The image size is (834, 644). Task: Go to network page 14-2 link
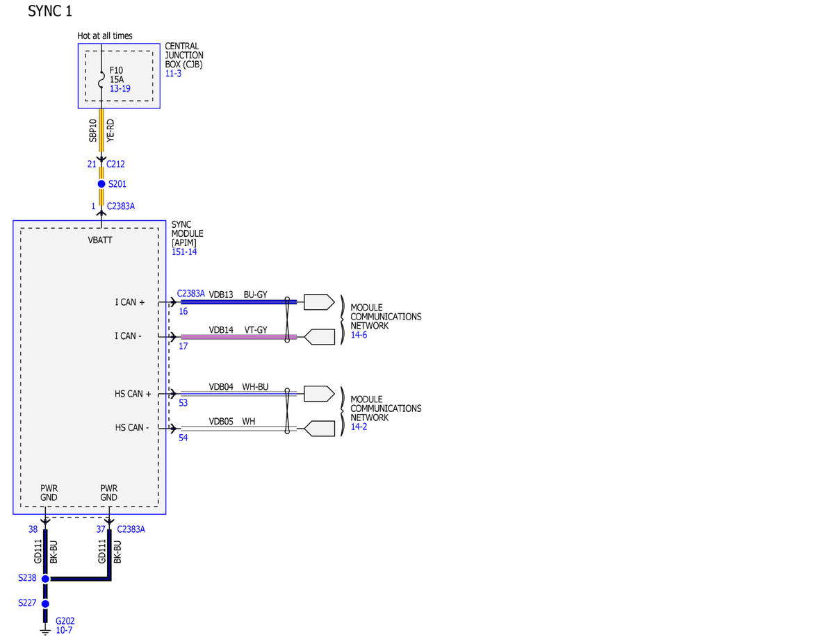coord(359,427)
